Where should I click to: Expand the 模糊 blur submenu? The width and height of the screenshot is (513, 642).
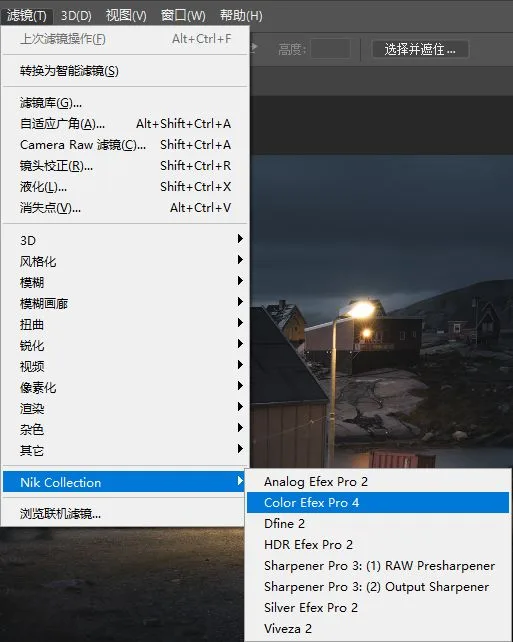point(125,282)
